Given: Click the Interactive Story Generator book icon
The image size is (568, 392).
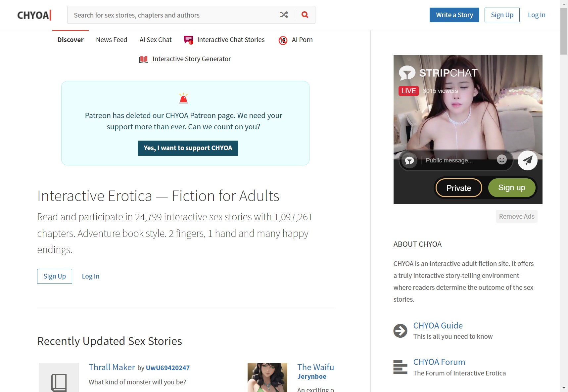Looking at the screenshot, I should click(144, 59).
